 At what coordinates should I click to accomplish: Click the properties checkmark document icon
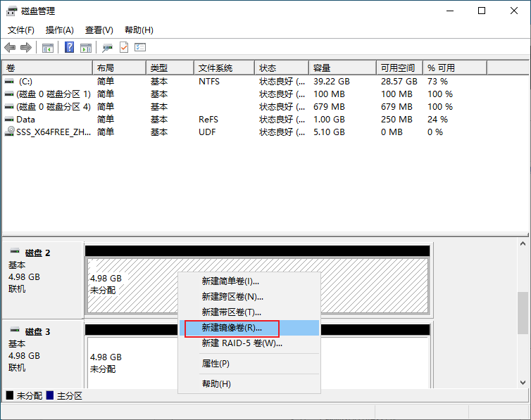click(x=124, y=47)
